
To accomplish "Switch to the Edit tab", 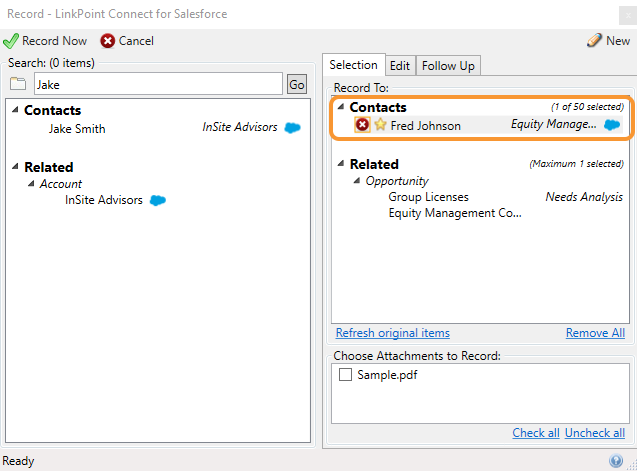I will 400,65.
